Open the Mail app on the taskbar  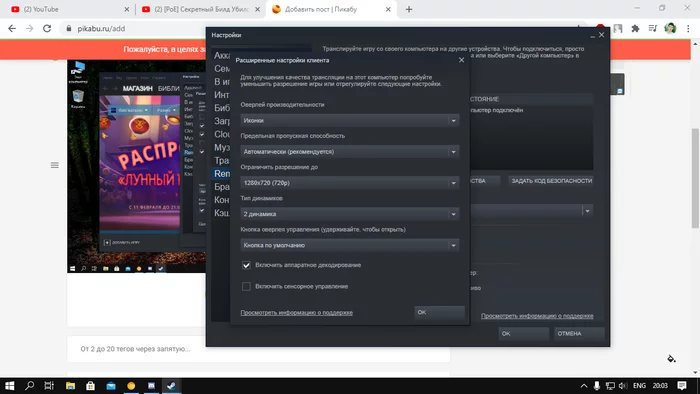pyautogui.click(x=111, y=386)
